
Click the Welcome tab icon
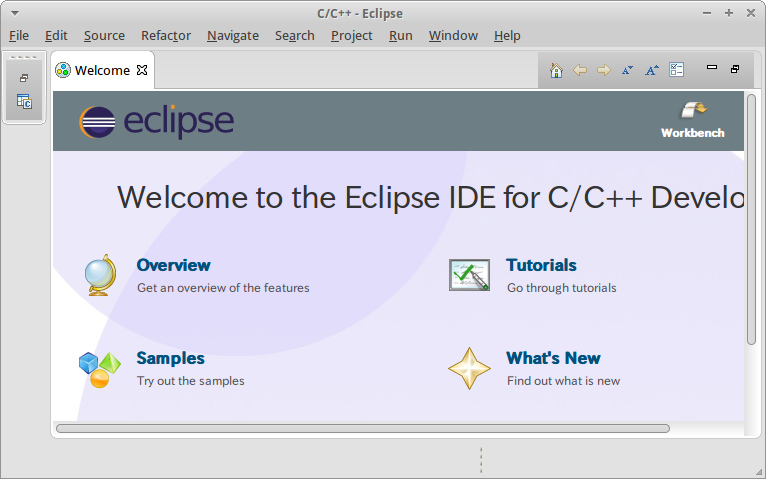[x=63, y=70]
